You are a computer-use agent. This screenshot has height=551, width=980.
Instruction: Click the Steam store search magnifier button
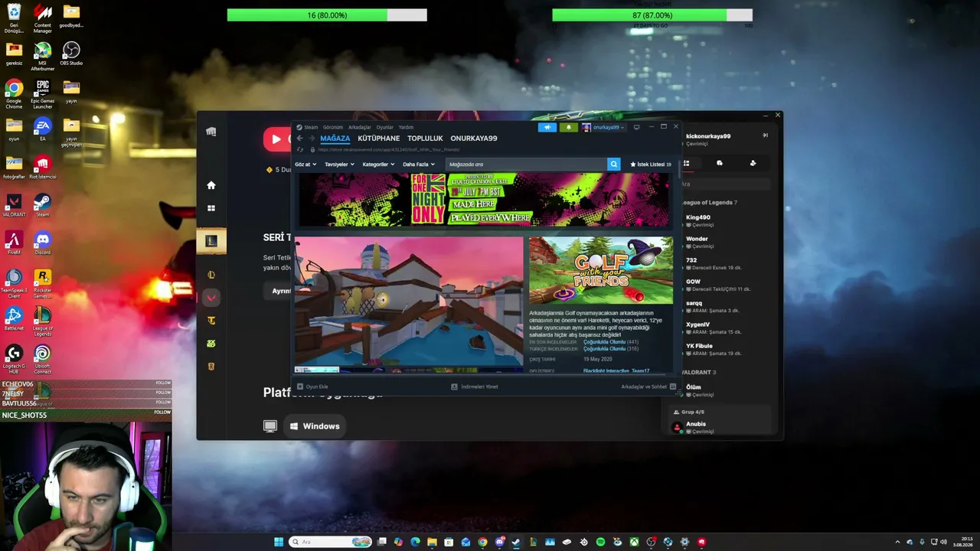(x=613, y=164)
